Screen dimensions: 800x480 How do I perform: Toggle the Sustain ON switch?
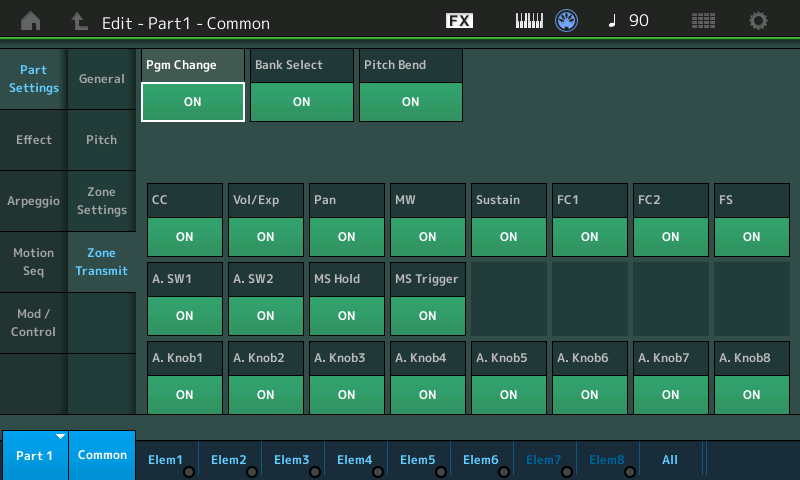[508, 237]
